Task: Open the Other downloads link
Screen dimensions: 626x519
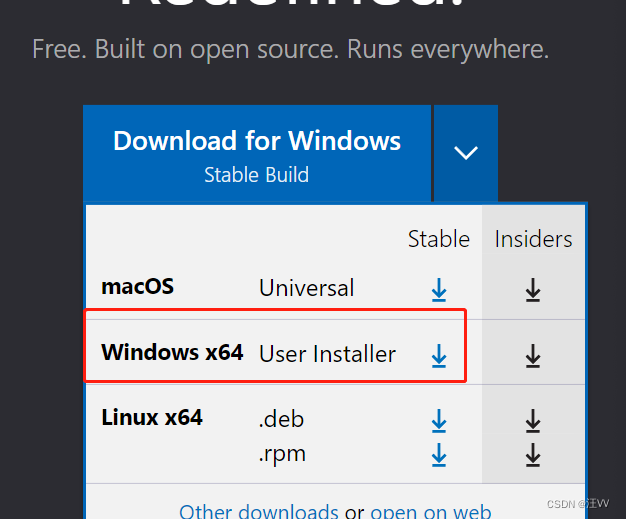Action: (259, 511)
